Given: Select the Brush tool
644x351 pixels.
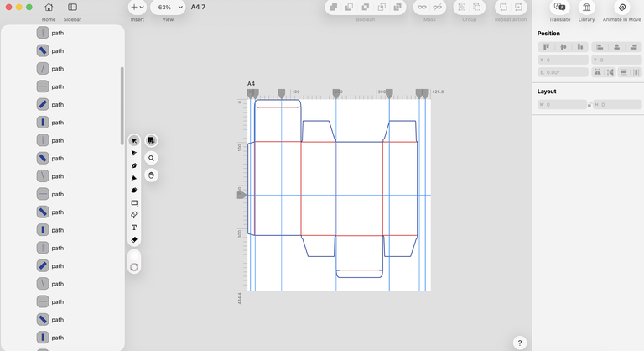Looking at the screenshot, I should pyautogui.click(x=134, y=190).
